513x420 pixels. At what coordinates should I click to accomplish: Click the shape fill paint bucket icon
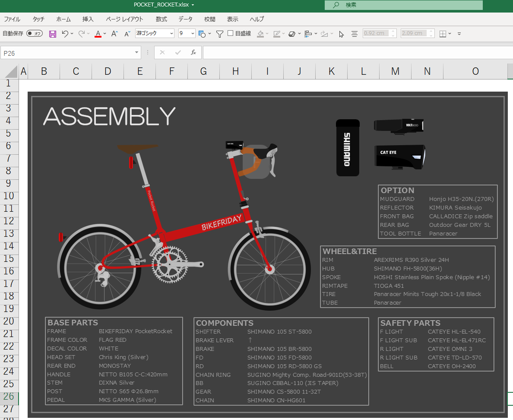[260, 34]
